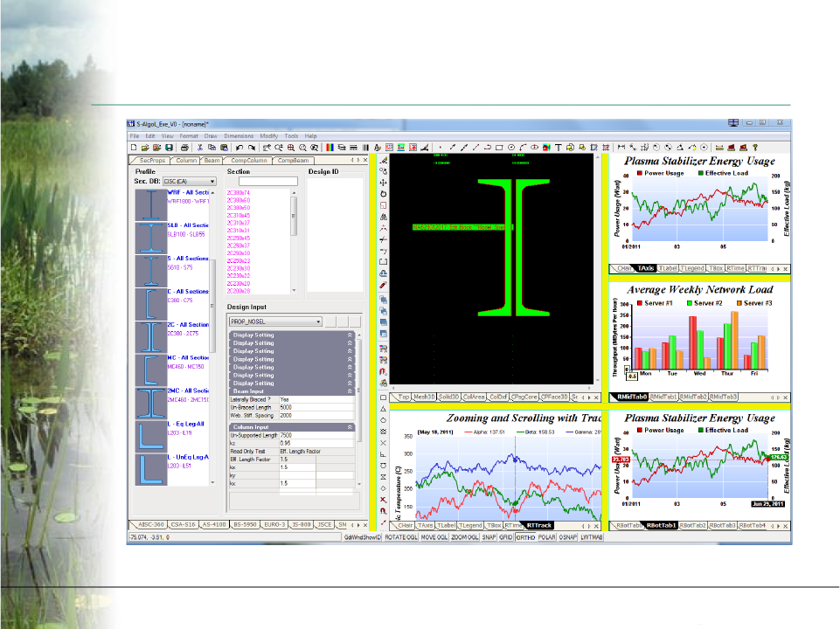Click the angular dimension tool icon
Viewport: 840px width, 629px height.
click(680, 148)
